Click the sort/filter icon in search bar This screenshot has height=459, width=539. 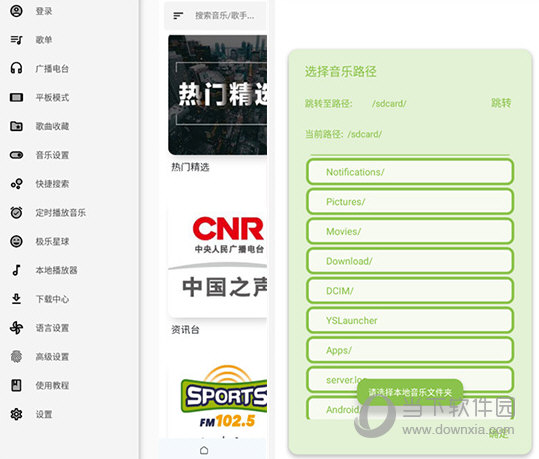178,15
